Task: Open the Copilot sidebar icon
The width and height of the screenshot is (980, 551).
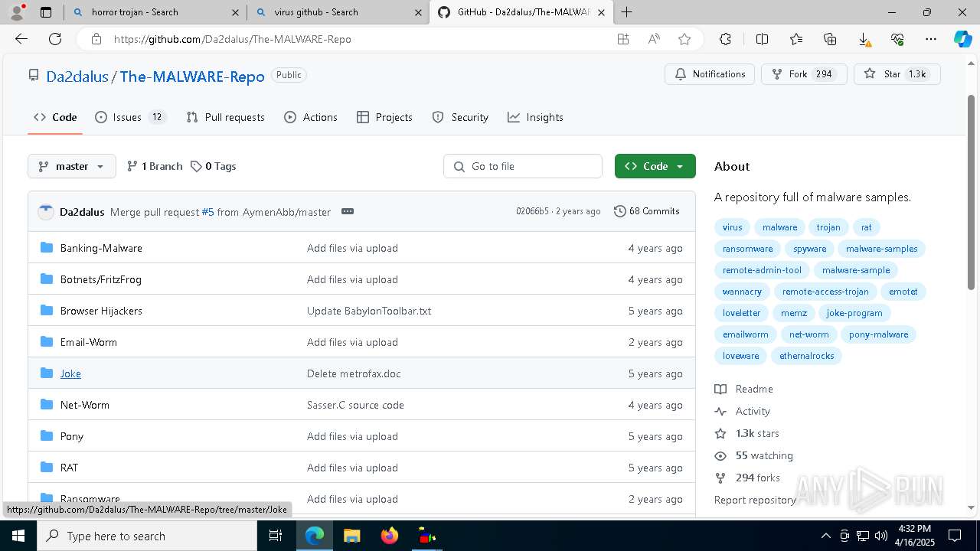Action: (x=962, y=39)
